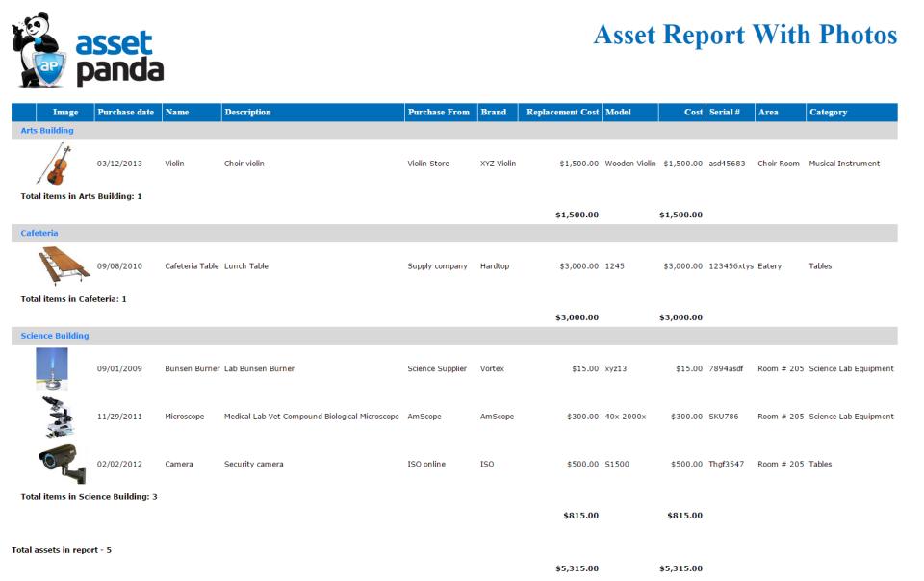Image resolution: width=924 pixels, height=581 pixels.
Task: Expand the Arts Building section
Action: pyautogui.click(x=48, y=130)
